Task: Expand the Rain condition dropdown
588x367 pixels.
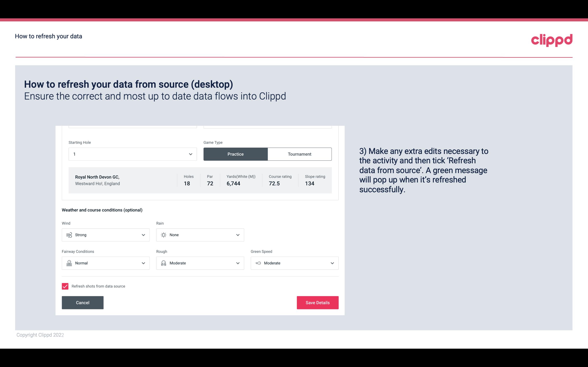Action: (238, 235)
